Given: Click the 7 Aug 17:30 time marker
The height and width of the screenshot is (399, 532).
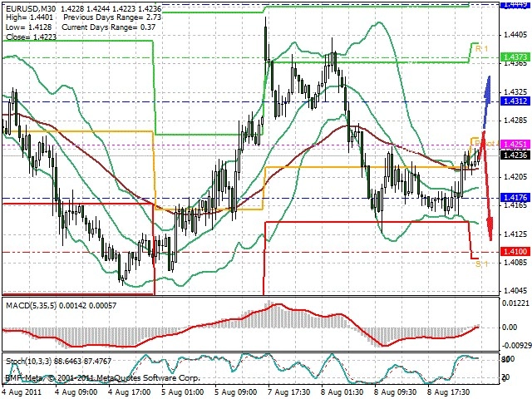Looking at the screenshot, I should pyautogui.click(x=289, y=392).
